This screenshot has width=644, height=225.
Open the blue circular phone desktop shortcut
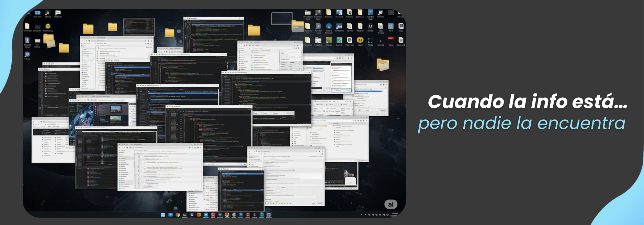[329, 26]
